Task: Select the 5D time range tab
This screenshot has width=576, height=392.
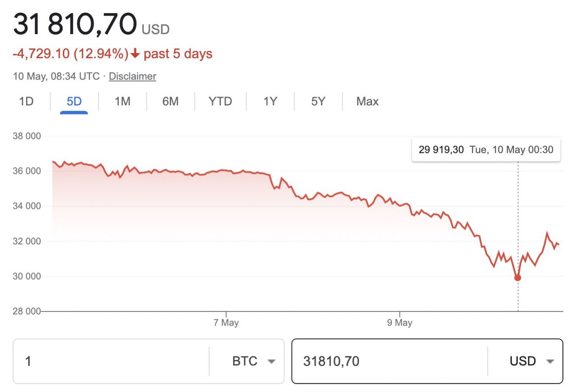Action: 74,102
